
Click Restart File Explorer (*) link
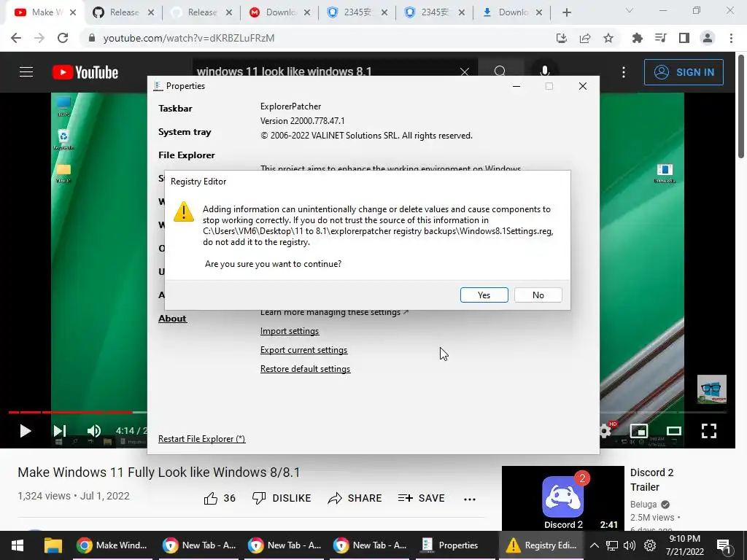coord(201,438)
